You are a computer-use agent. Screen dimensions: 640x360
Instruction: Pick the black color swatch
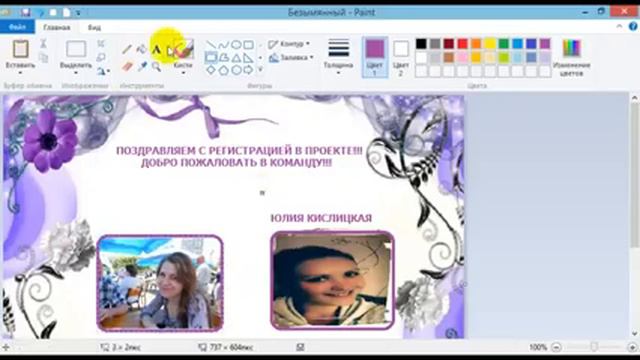(x=421, y=43)
